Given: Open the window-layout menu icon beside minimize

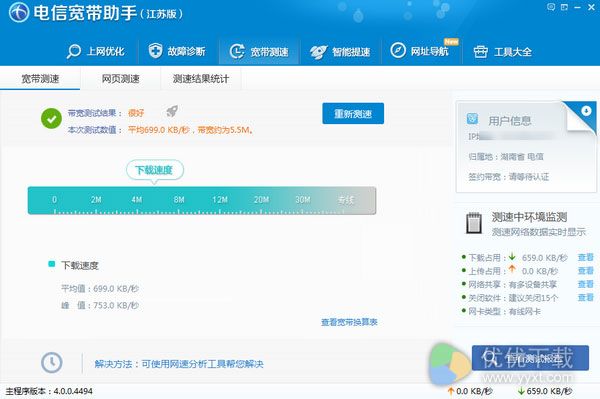Looking at the screenshot, I should [x=564, y=7].
